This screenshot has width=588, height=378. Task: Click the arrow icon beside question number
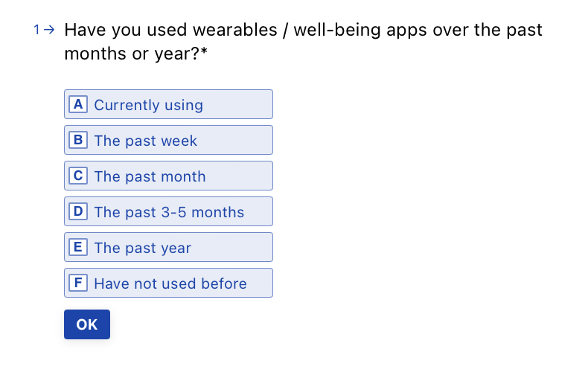pos(49,30)
